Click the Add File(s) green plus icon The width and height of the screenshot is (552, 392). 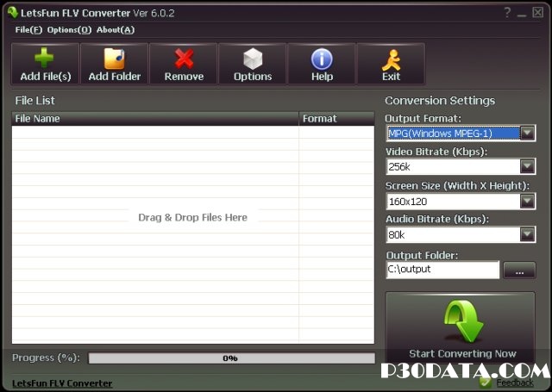pos(45,59)
